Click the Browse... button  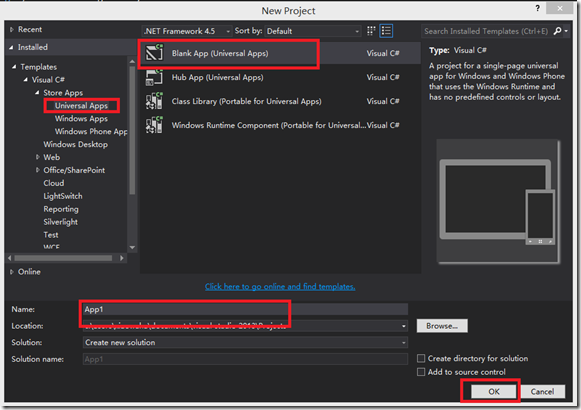442,326
